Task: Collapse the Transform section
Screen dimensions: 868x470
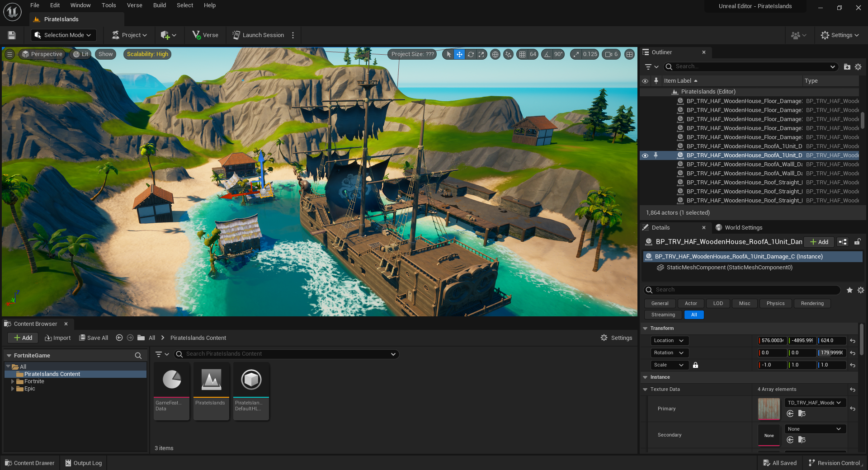Action: (x=646, y=329)
